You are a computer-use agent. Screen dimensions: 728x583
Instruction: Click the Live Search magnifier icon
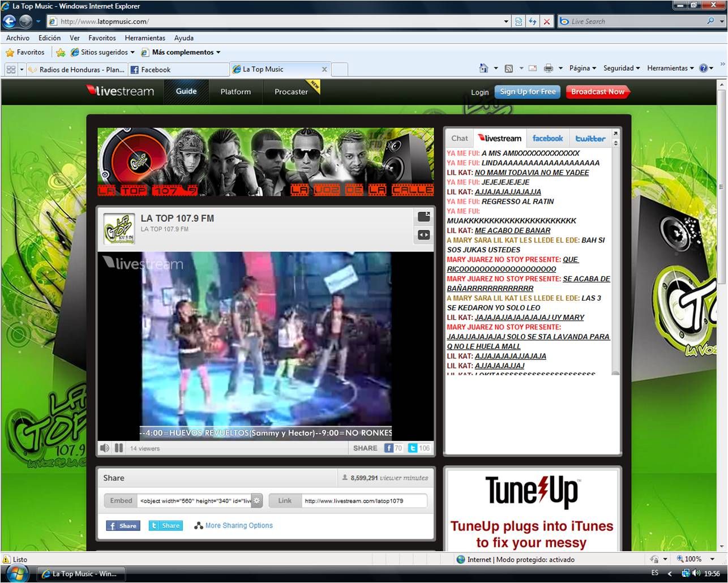(710, 21)
